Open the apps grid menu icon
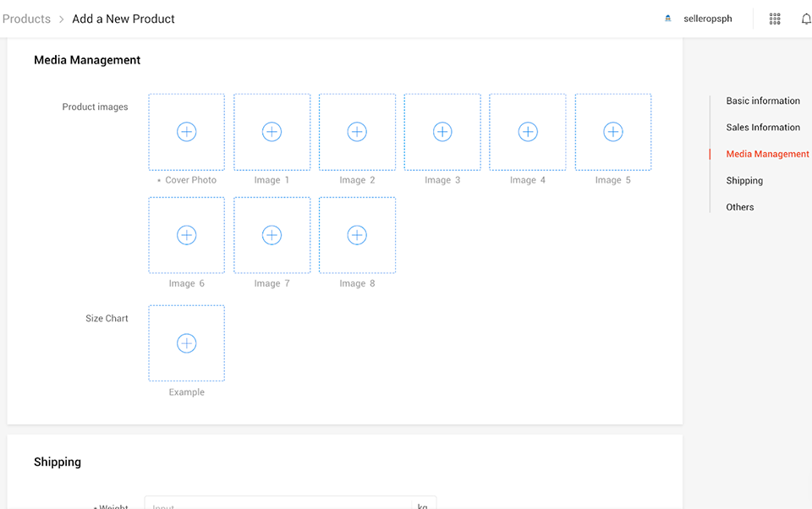This screenshot has height=509, width=812. 775,19
